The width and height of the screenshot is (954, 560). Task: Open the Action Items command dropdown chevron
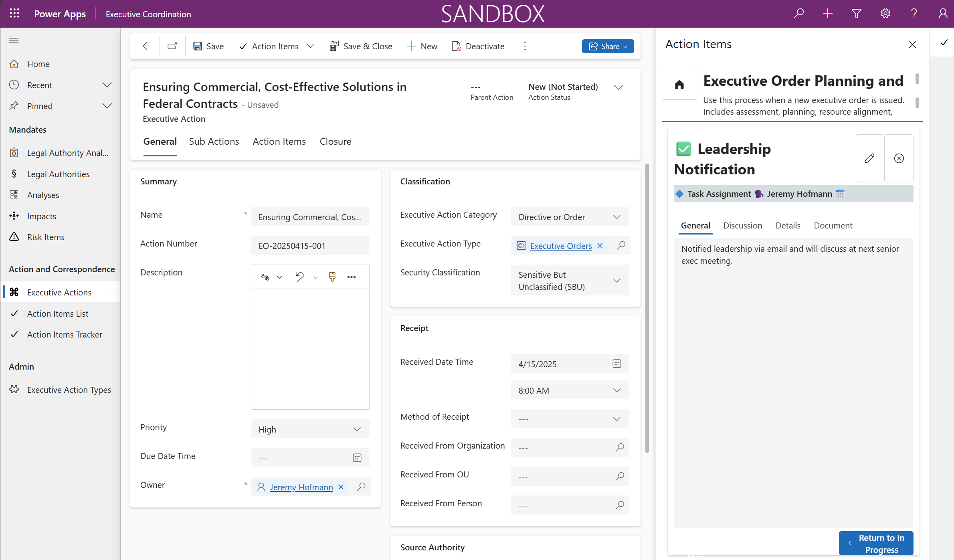(x=311, y=46)
